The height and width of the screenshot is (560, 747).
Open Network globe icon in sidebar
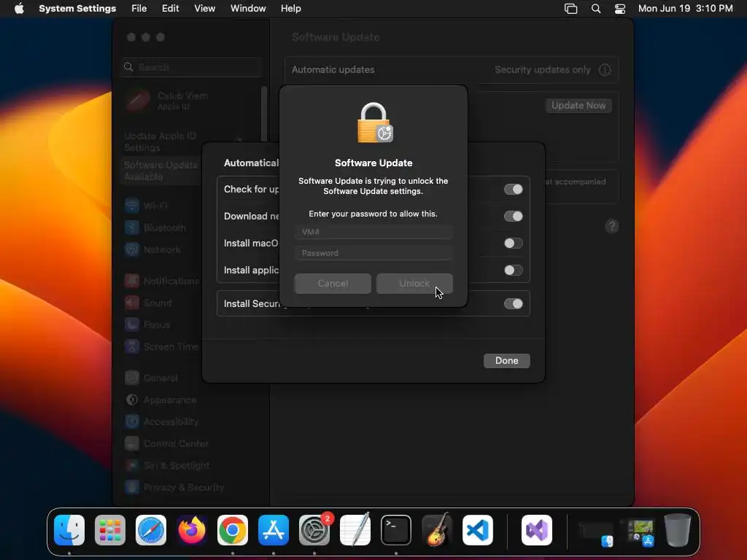pos(132,249)
